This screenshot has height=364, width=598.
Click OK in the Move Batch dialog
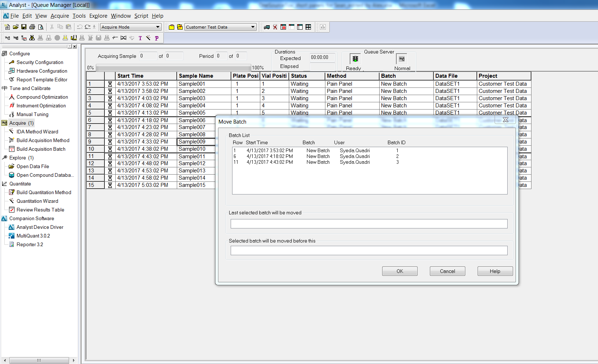pyautogui.click(x=400, y=271)
